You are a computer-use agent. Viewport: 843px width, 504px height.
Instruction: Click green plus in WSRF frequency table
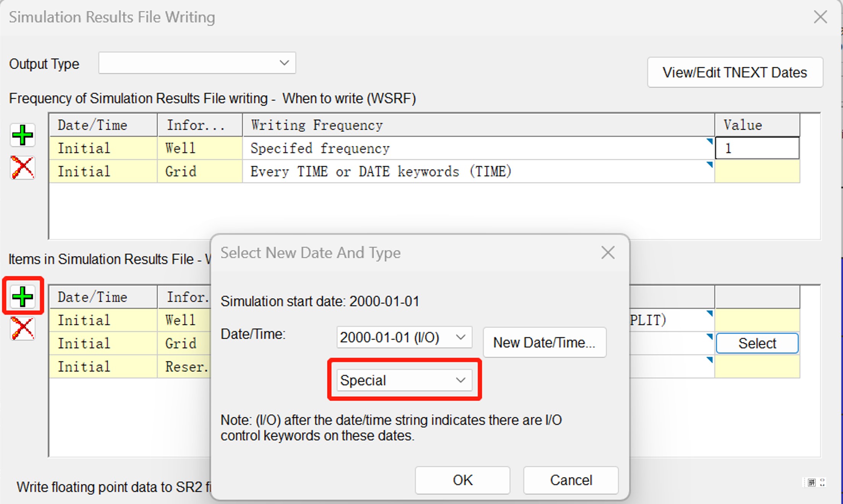tap(23, 135)
